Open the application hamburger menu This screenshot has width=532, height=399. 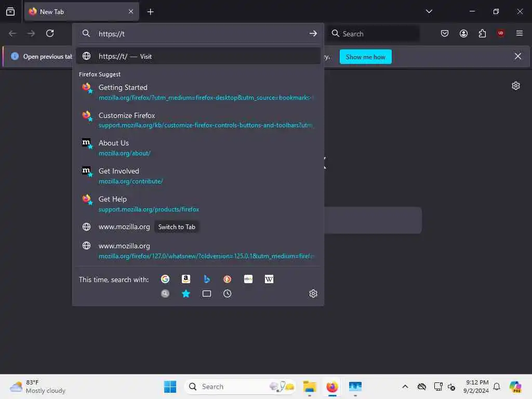519,33
